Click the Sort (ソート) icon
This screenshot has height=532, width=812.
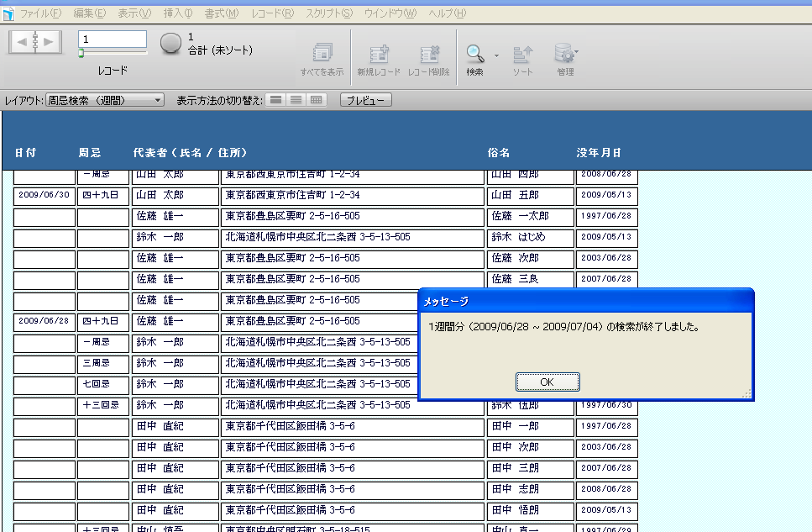[522, 54]
